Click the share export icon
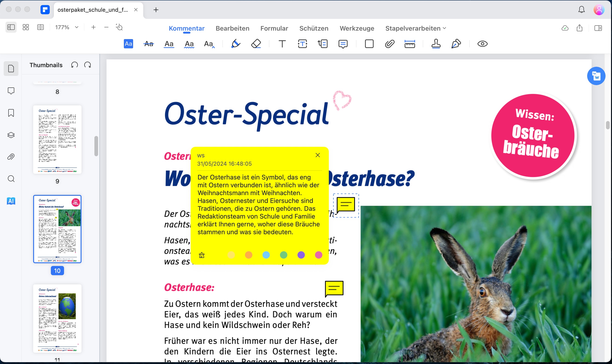This screenshot has height=364, width=612. [579, 28]
